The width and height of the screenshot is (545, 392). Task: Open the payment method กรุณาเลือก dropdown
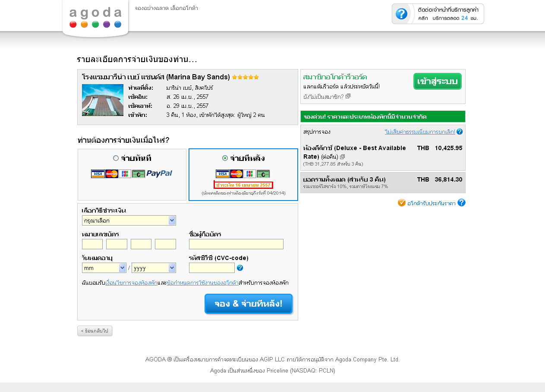pyautogui.click(x=129, y=220)
